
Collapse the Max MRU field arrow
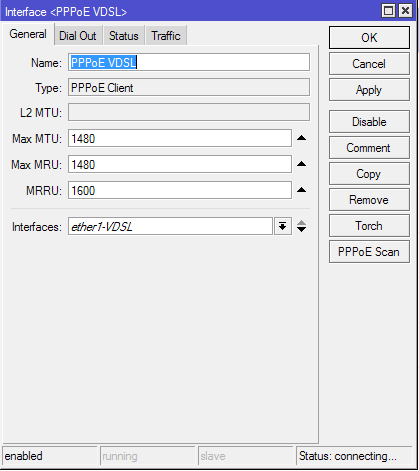pyautogui.click(x=301, y=164)
